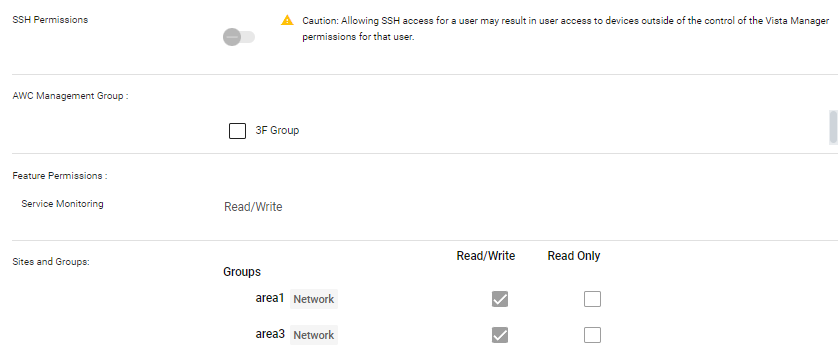Click the Service Monitoring feature label
839x360 pixels.
[62, 204]
